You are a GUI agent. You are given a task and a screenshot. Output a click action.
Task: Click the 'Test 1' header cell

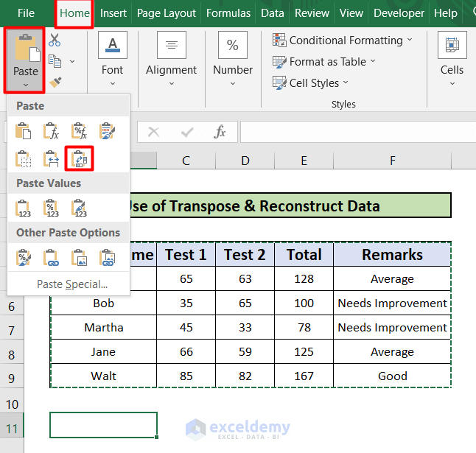[186, 254]
